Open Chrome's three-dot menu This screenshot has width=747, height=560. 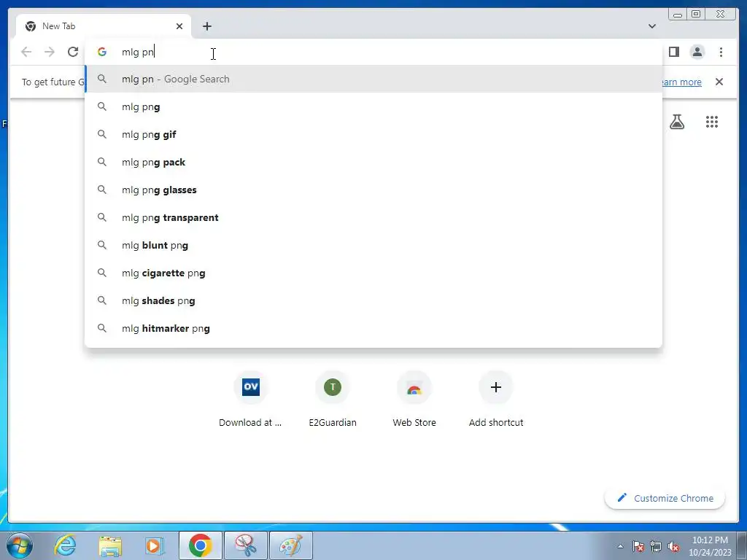pyautogui.click(x=721, y=52)
